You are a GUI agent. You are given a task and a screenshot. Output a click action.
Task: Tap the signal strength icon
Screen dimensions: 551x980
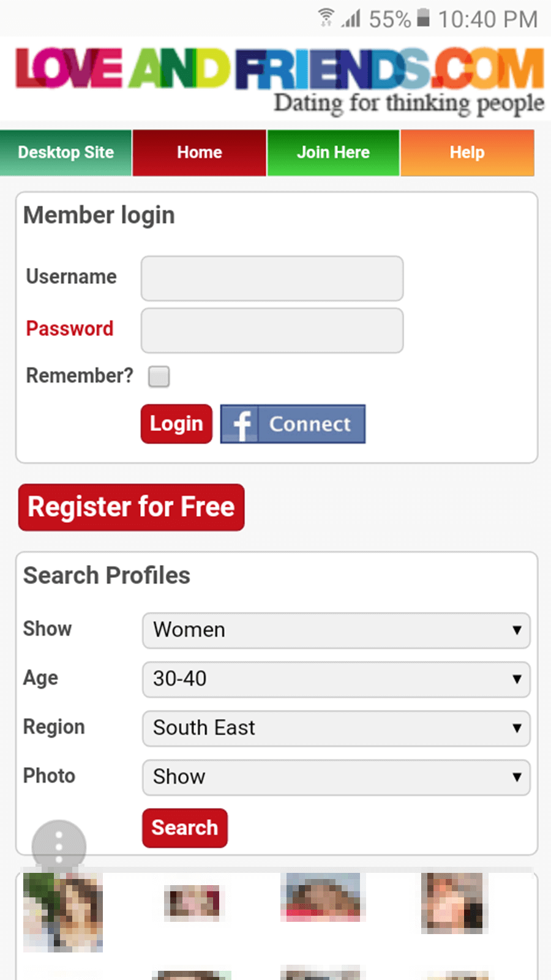(351, 18)
